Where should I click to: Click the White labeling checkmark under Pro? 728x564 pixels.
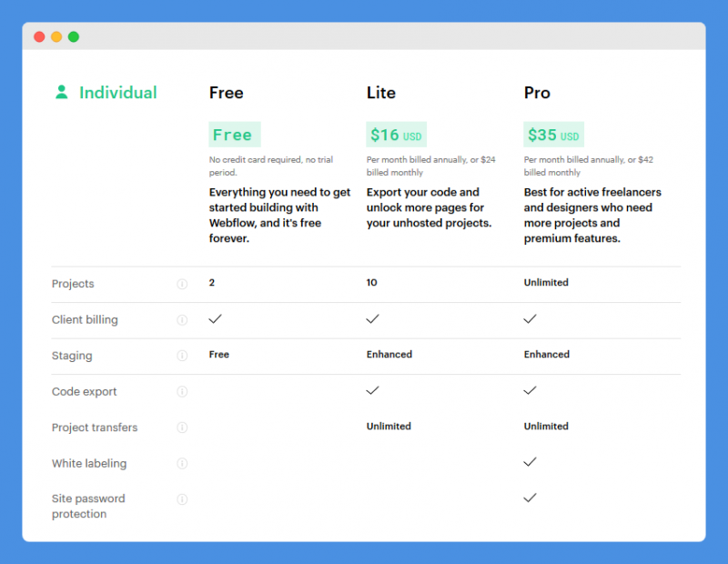(x=530, y=462)
